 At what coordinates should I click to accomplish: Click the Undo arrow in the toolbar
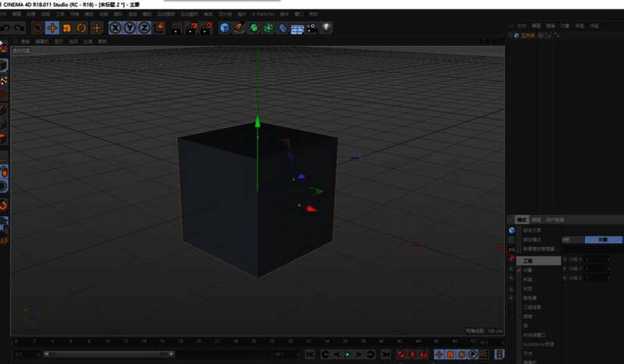(5, 28)
